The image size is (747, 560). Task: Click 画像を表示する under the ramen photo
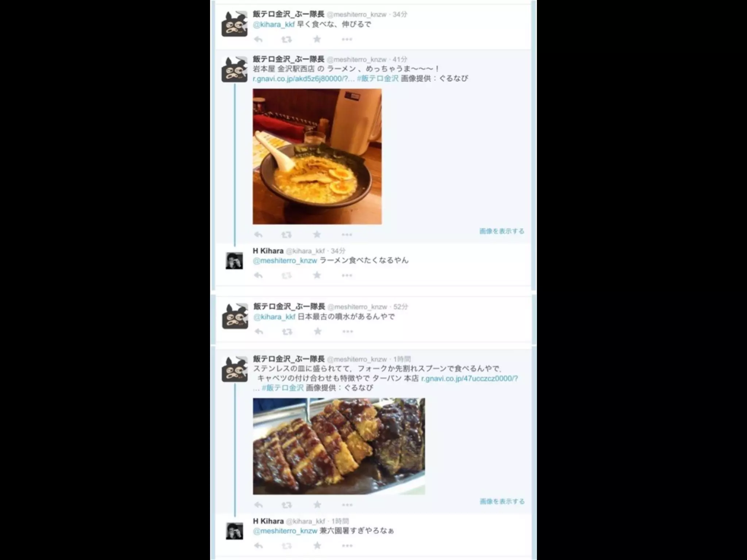502,231
